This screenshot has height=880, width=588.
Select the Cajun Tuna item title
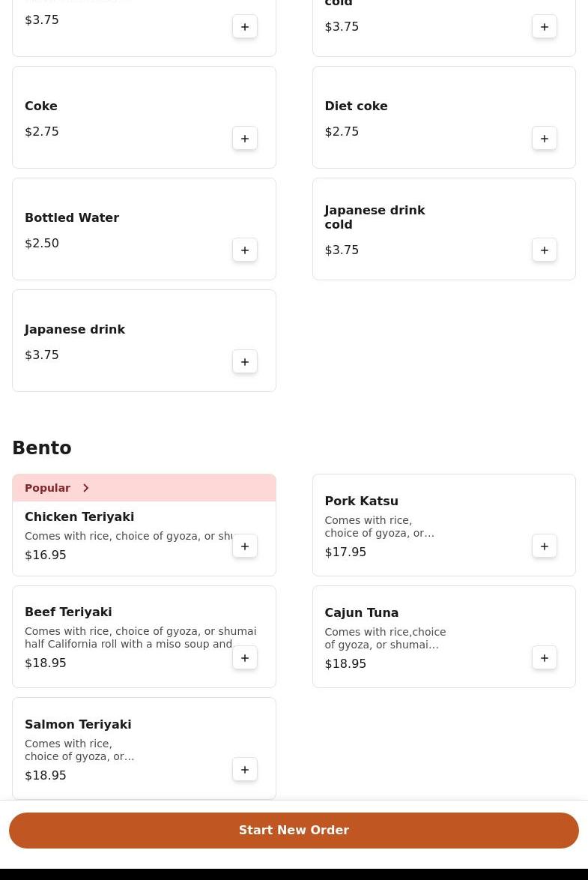(x=361, y=613)
